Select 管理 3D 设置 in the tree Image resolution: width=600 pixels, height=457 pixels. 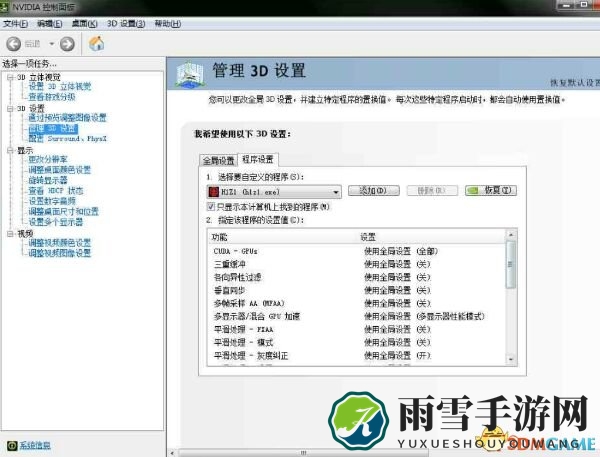(x=53, y=129)
